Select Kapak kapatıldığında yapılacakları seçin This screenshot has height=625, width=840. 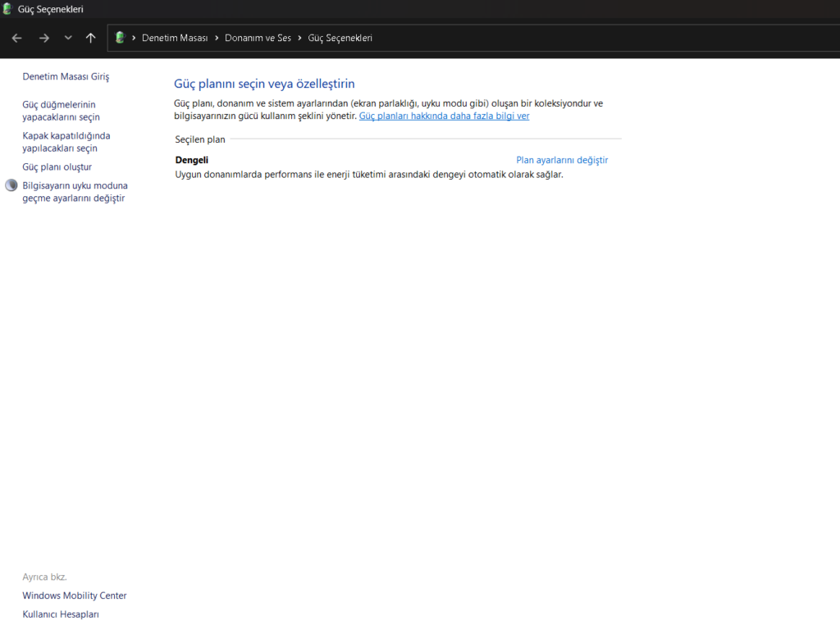pos(66,142)
